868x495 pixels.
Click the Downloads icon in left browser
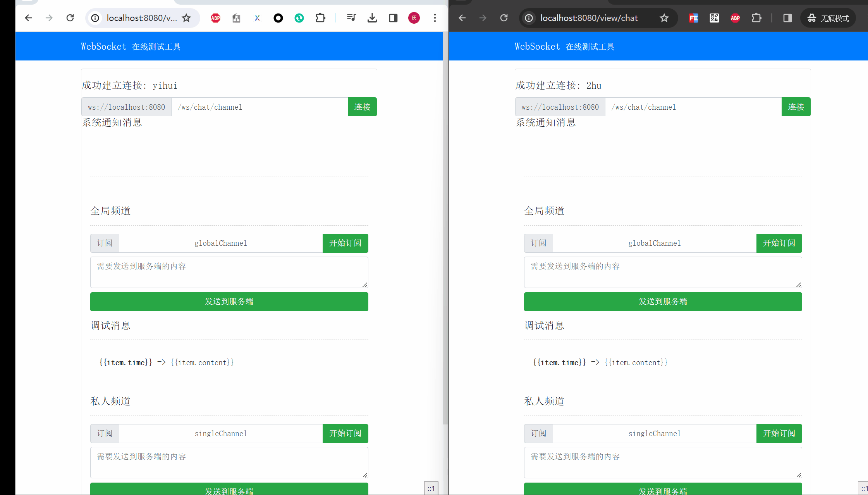tap(372, 18)
